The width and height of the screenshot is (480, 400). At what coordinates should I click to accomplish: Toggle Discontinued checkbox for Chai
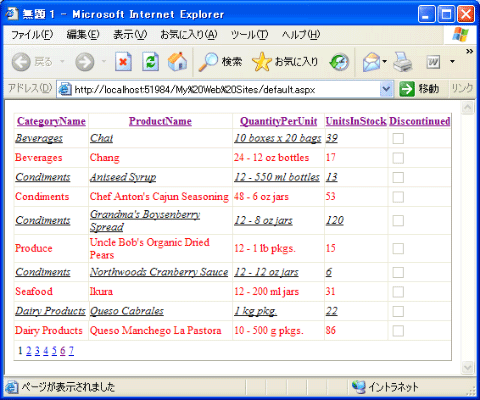coord(398,138)
